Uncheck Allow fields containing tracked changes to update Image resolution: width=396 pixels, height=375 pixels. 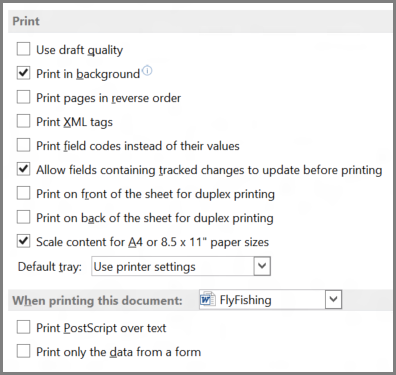click(x=23, y=169)
